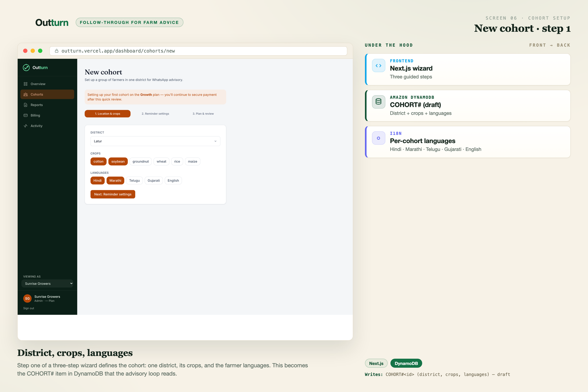Image resolution: width=588 pixels, height=392 pixels.
Task: Go to 3. Plan & review step
Action: pyautogui.click(x=203, y=114)
